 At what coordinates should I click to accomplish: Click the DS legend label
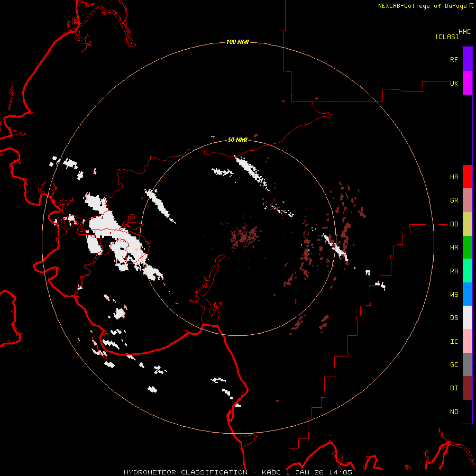click(454, 318)
